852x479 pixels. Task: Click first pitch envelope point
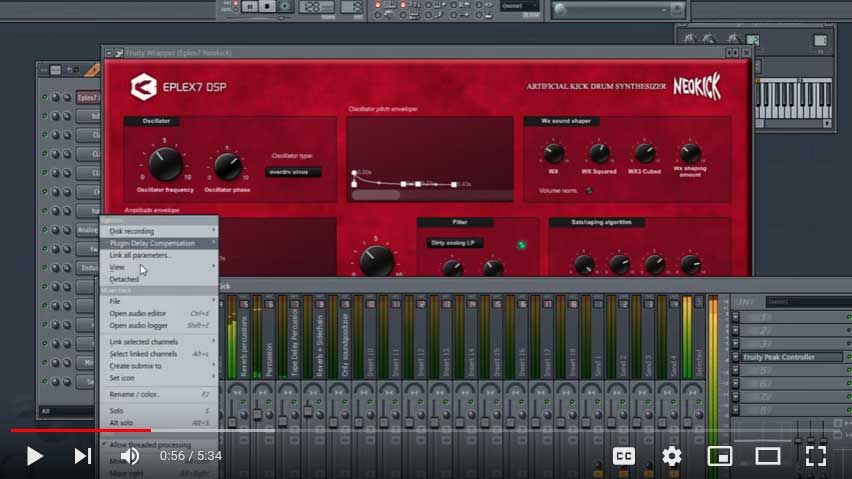pyautogui.click(x=354, y=173)
